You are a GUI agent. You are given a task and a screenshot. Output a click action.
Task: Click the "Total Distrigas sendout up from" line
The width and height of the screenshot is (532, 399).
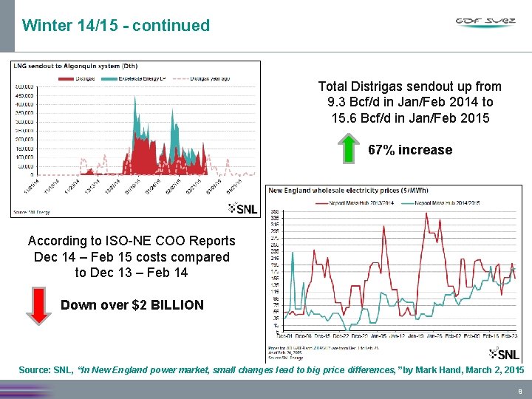[x=410, y=86]
